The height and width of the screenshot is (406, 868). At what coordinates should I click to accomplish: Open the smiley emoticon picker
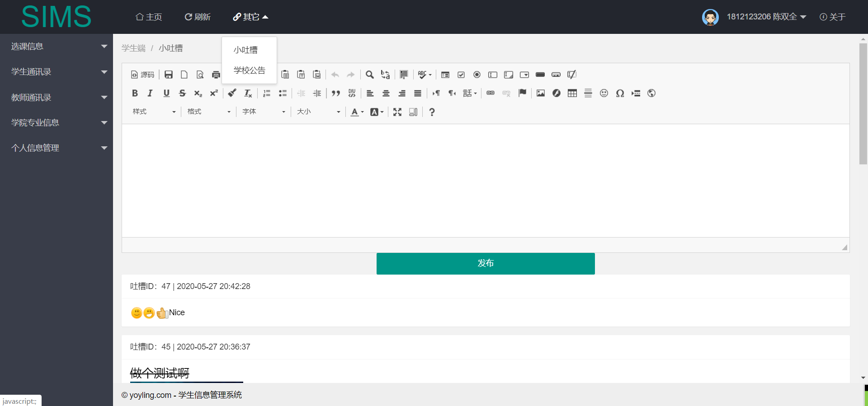click(x=604, y=93)
